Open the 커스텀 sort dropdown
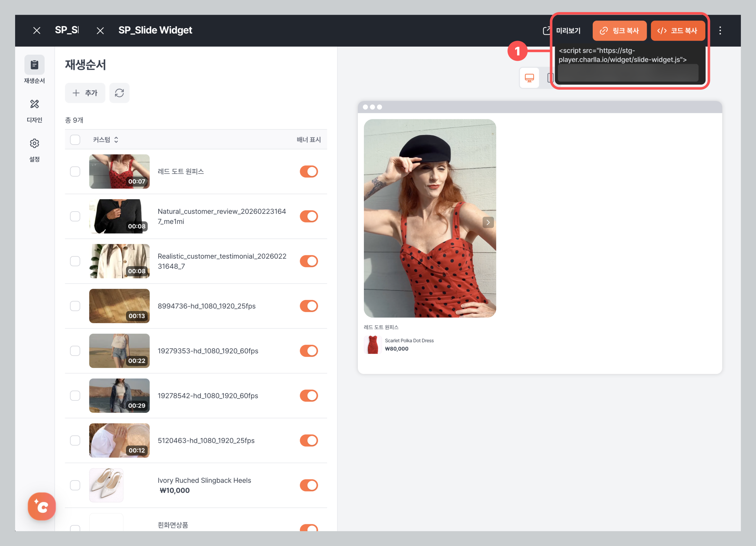Image resolution: width=756 pixels, height=546 pixels. [106, 140]
